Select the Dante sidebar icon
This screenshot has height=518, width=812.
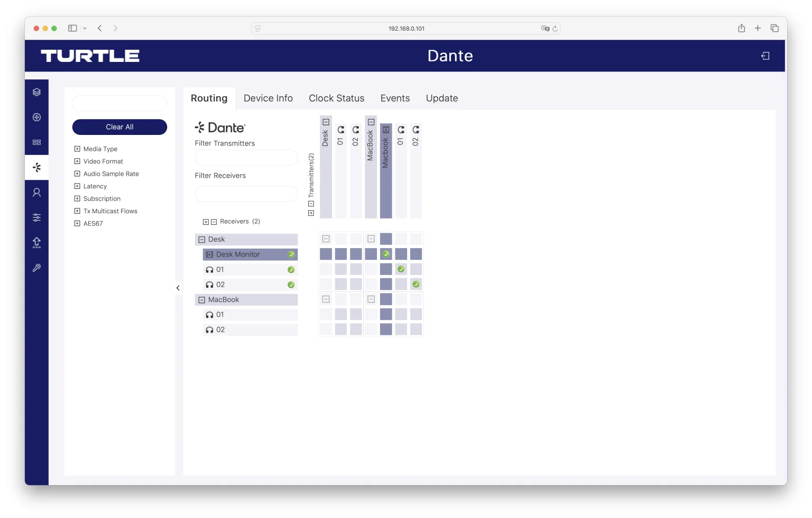tap(36, 167)
